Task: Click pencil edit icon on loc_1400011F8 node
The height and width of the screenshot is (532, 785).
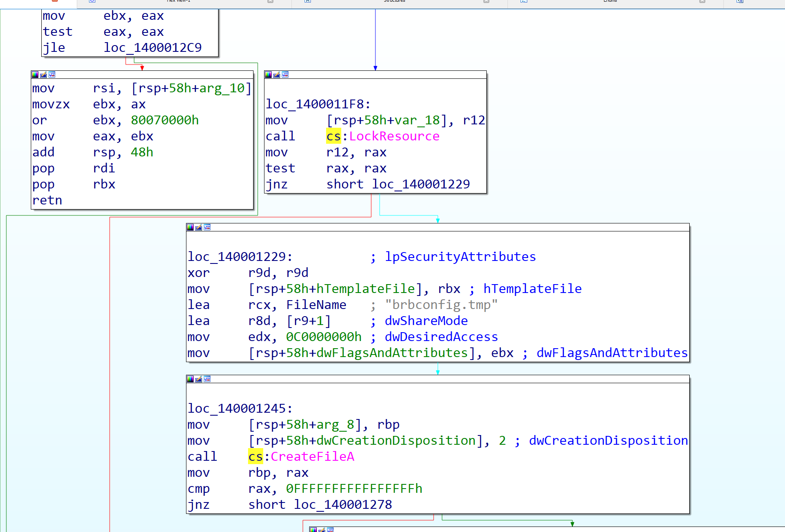Action: 277,75
